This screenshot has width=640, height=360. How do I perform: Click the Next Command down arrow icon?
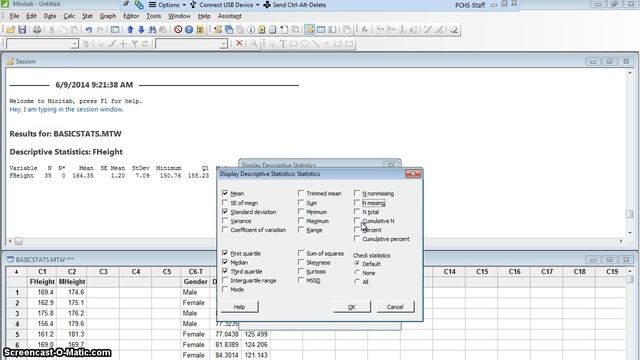click(x=141, y=29)
